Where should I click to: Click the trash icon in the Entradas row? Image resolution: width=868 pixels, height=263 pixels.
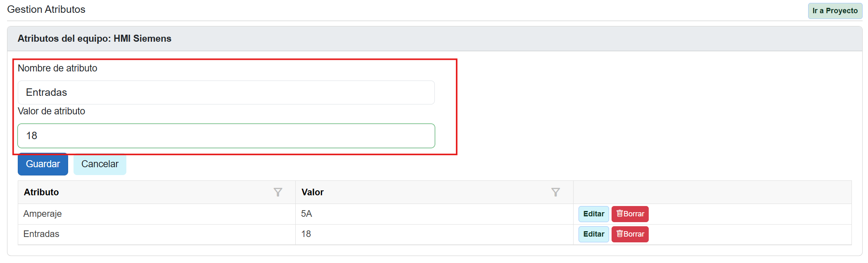[619, 234]
